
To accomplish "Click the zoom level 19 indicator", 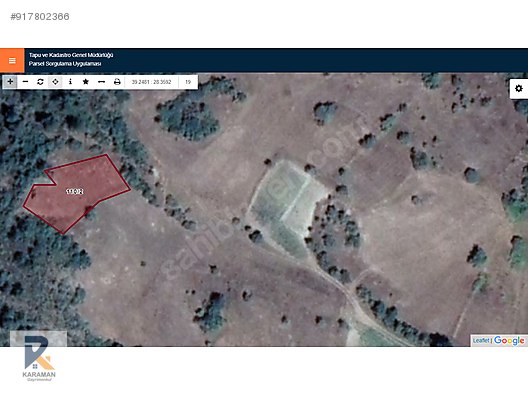I will tap(188, 82).
